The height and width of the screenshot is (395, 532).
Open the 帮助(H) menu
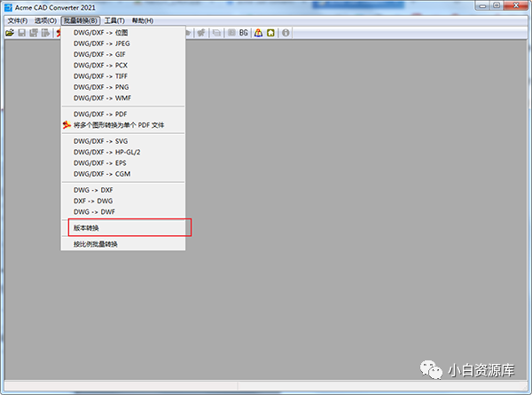[143, 20]
